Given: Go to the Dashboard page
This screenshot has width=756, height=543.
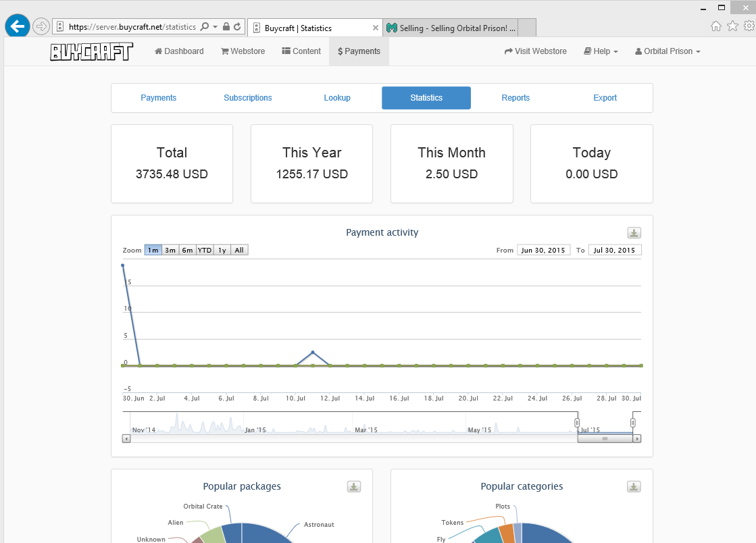Looking at the screenshot, I should pos(179,51).
